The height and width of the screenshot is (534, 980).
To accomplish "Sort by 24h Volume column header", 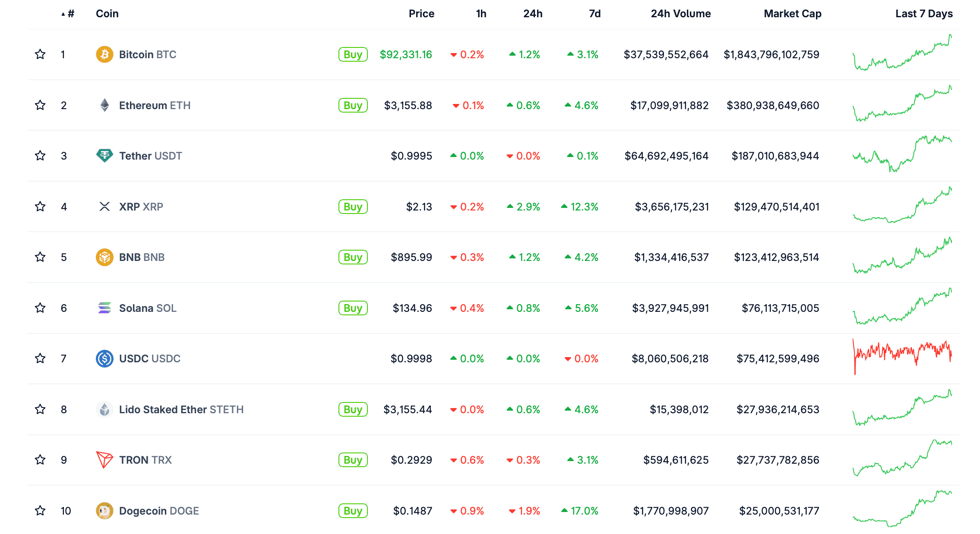I will 680,14.
